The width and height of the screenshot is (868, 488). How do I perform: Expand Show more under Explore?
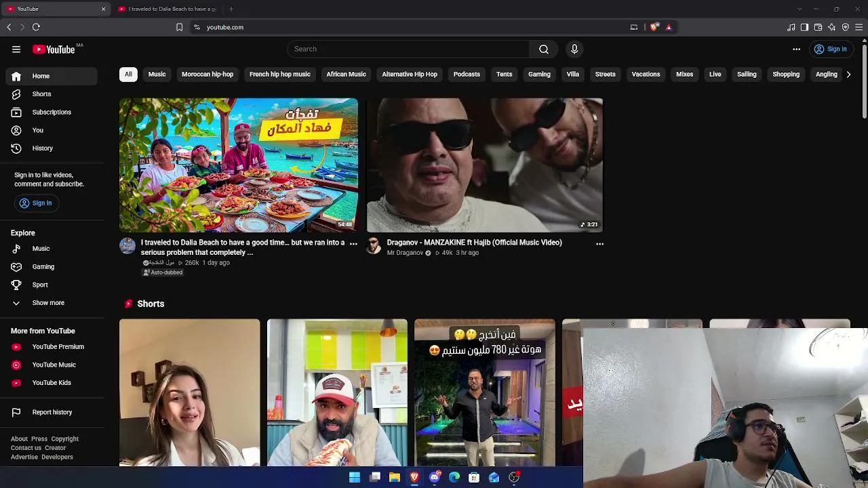52,303
